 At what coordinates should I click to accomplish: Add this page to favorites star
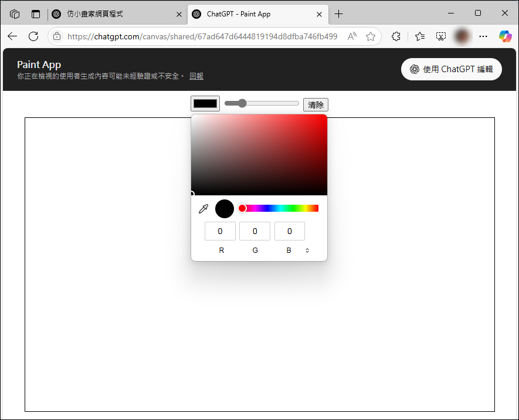tap(371, 36)
